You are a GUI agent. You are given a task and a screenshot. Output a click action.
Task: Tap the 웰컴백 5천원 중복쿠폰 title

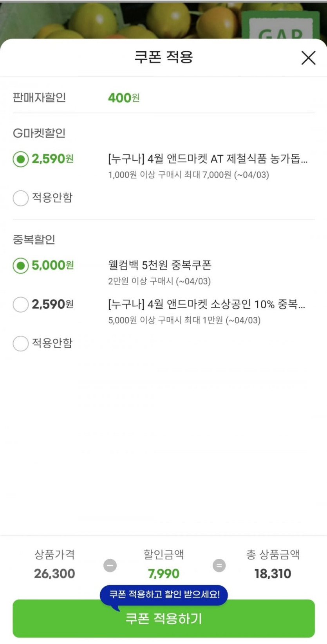coord(160,265)
